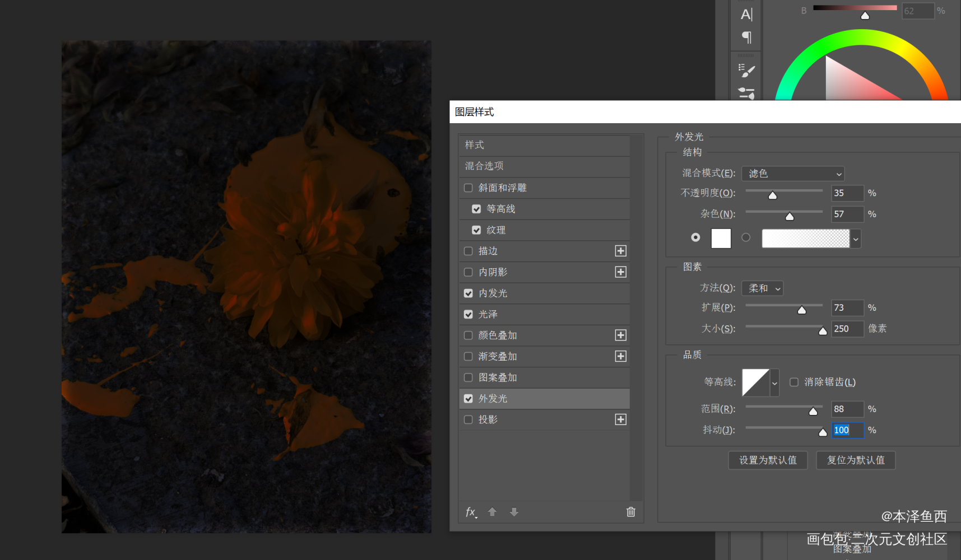Open the 混合模式 dropdown showing 滤色
The image size is (961, 560).
point(792,174)
